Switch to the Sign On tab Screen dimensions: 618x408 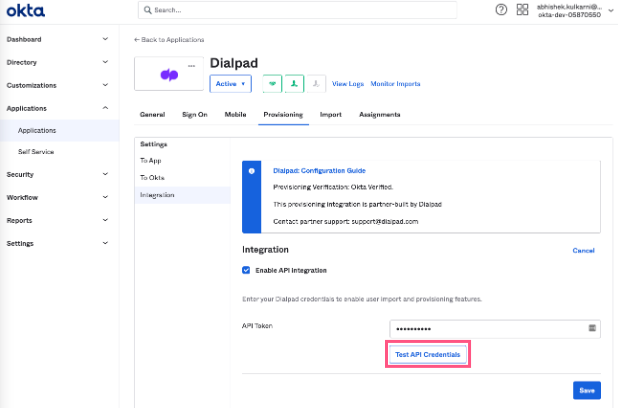(195, 115)
